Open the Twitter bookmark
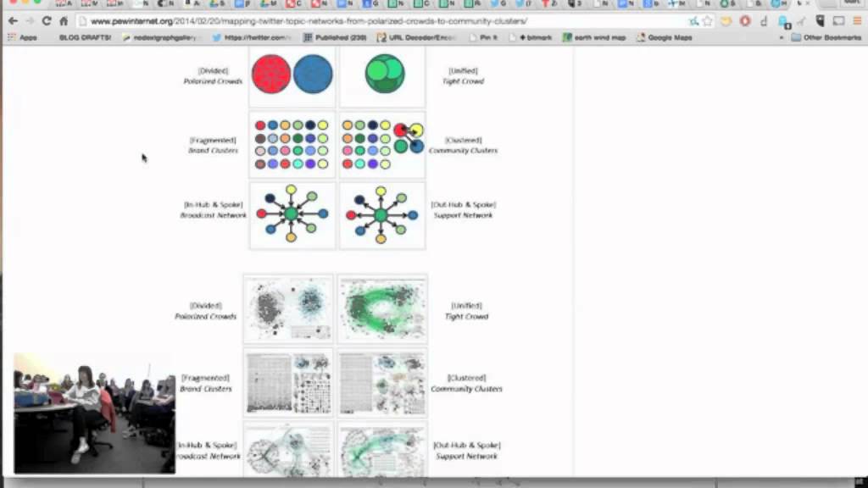 click(252, 37)
